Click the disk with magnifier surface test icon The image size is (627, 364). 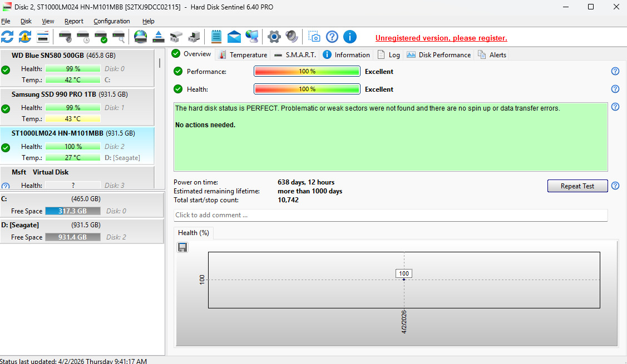pyautogui.click(x=119, y=37)
